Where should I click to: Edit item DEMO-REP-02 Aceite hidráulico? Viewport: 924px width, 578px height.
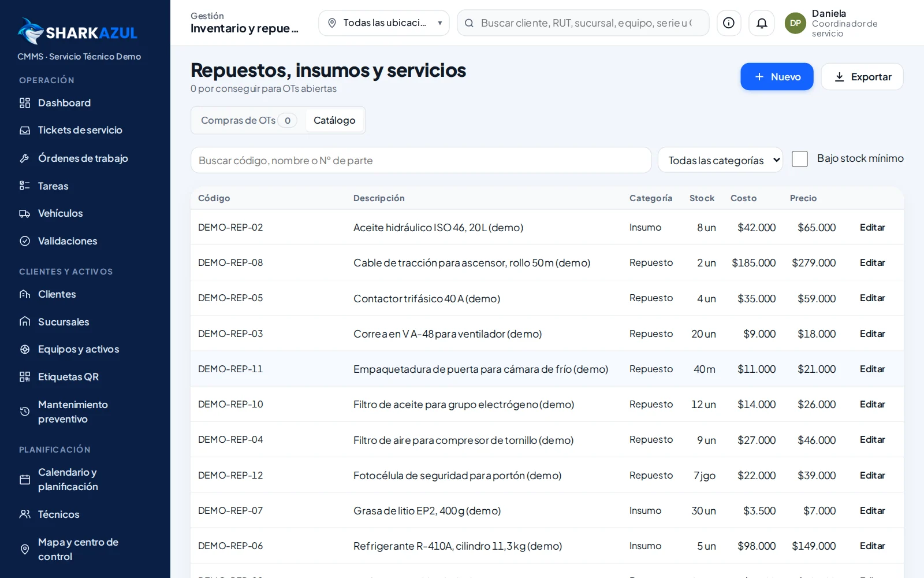coord(872,227)
